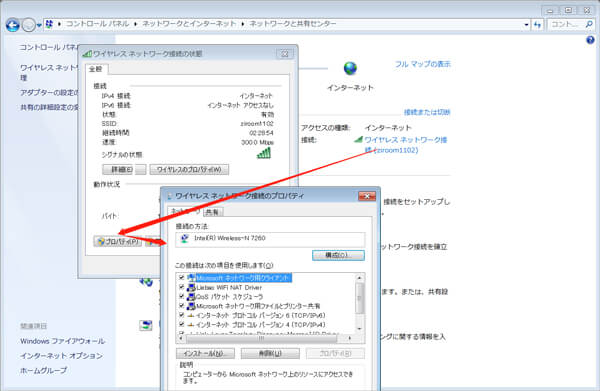Toggle QoS パケット スケジューラ checkbox
The image size is (600, 391).
click(x=181, y=297)
